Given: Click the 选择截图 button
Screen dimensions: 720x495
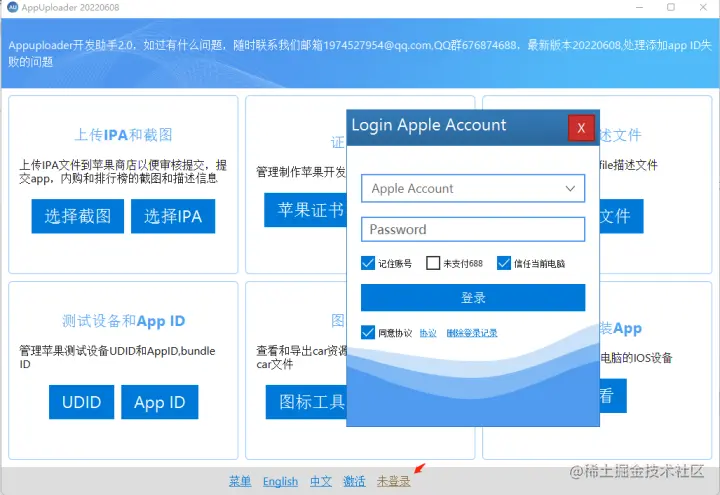Looking at the screenshot, I should [78, 216].
